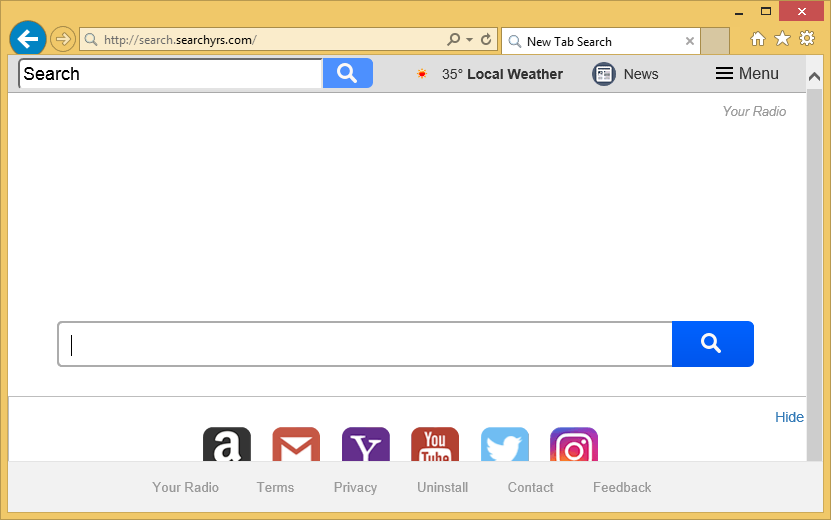Viewport: 831px width, 520px height.
Task: Open the browser home icon
Action: [x=757, y=39]
